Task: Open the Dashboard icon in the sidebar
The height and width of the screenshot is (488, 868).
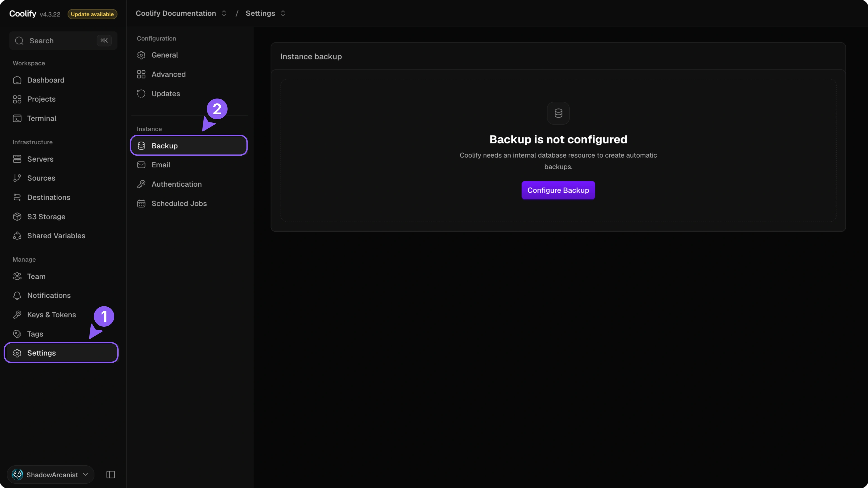Action: tap(17, 80)
